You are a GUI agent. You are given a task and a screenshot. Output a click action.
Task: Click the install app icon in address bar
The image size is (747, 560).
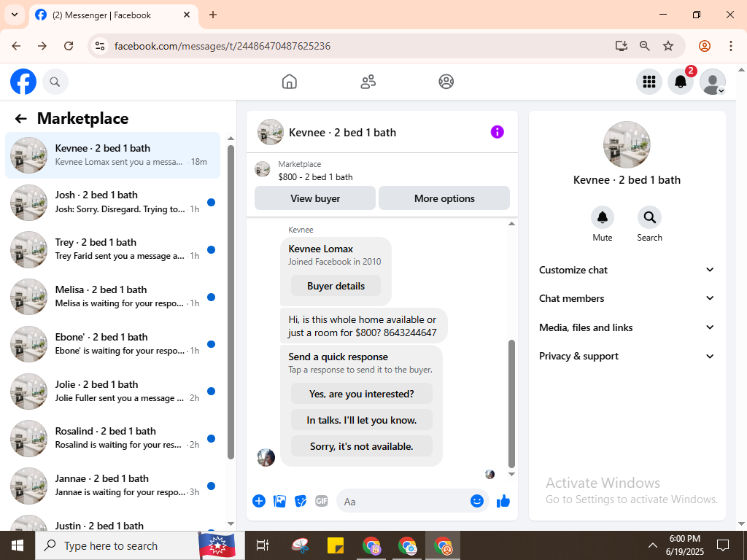(x=622, y=46)
